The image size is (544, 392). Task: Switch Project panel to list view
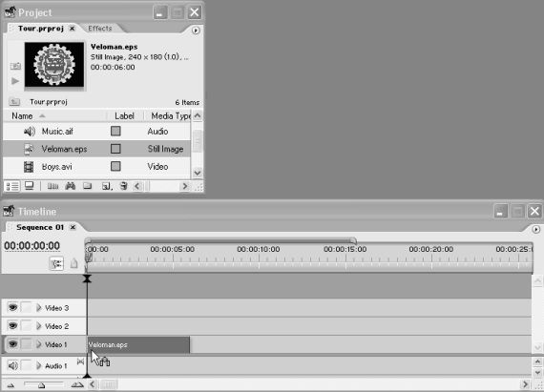(12, 186)
